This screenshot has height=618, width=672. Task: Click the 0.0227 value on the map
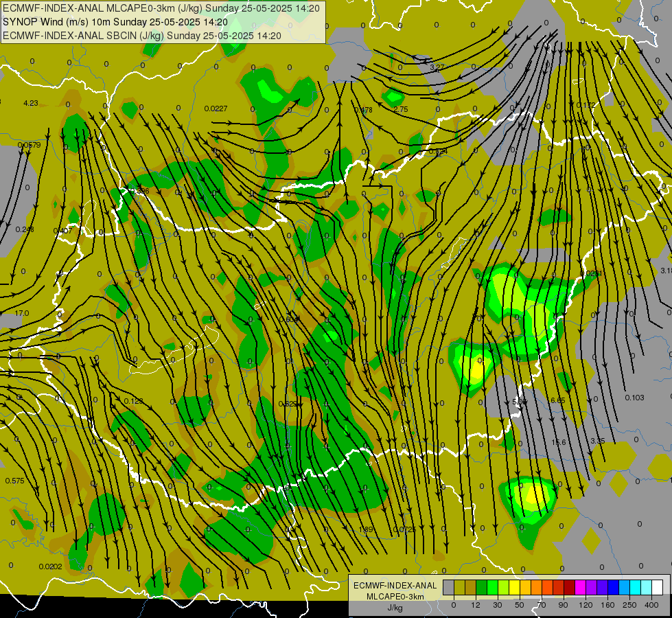[x=216, y=108]
